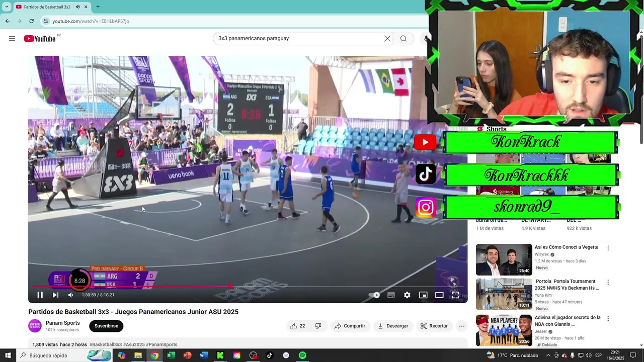644x362 pixels.
Task: Download the video via Descargar
Action: tap(393, 326)
